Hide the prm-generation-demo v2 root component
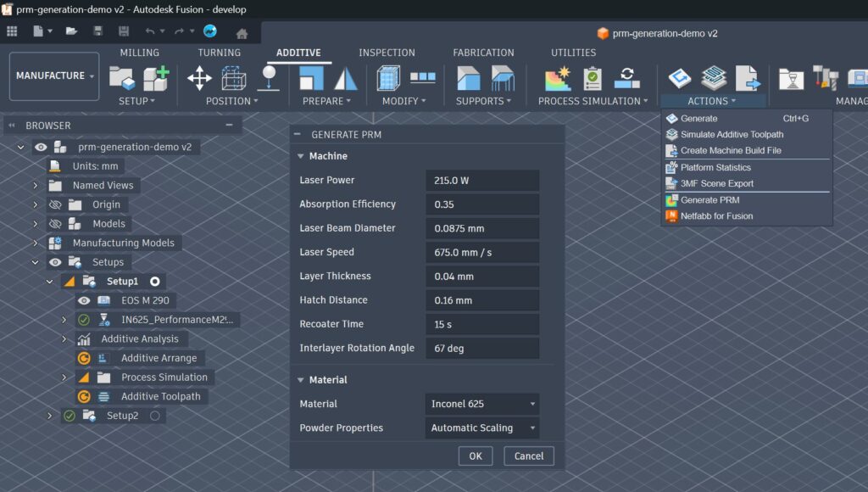 pyautogui.click(x=41, y=147)
